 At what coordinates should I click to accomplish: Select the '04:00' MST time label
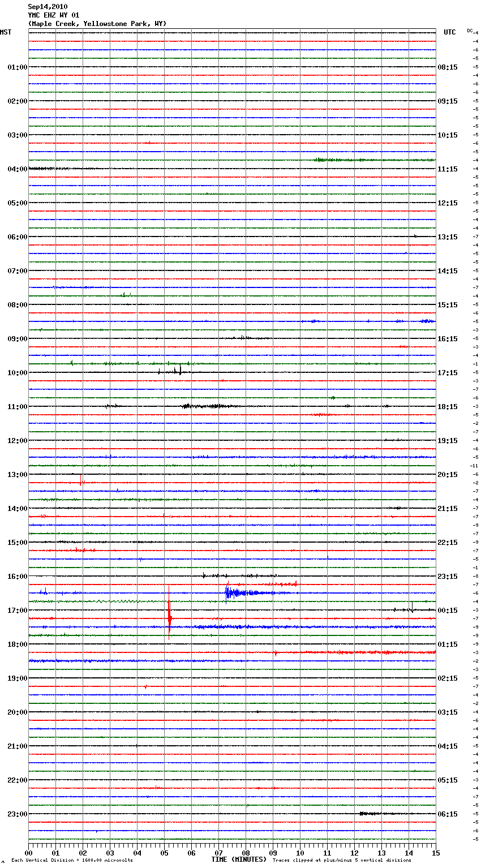pos(17,169)
